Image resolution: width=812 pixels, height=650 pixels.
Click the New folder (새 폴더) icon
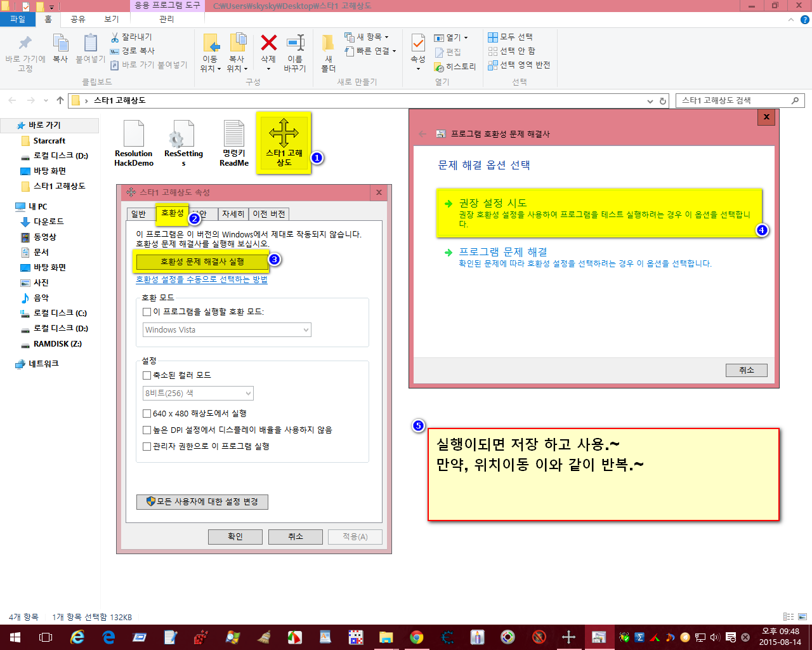(328, 52)
